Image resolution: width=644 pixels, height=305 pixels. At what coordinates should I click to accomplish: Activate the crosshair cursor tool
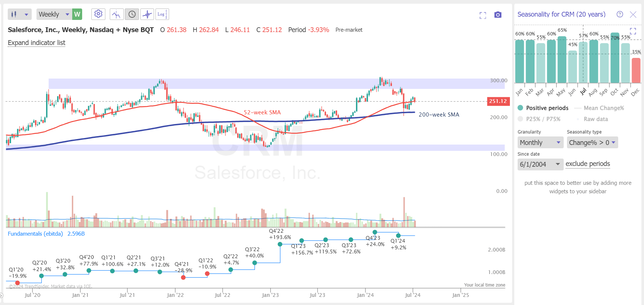(147, 14)
